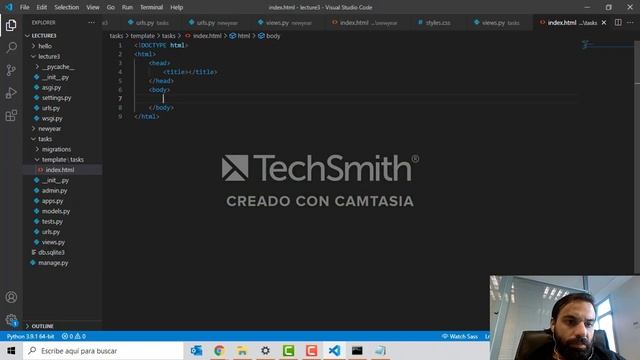
Task: Open red Camtasia recorder icon in taskbar
Action: point(311,351)
